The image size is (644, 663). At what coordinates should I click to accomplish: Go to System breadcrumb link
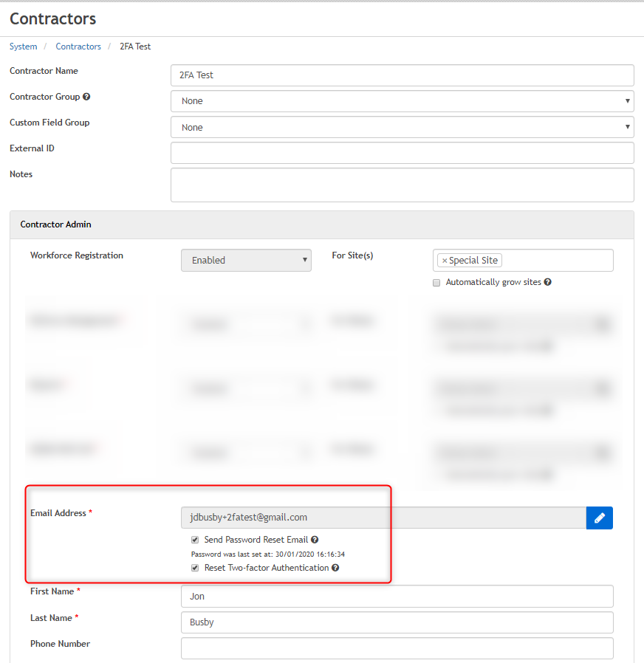click(x=23, y=47)
